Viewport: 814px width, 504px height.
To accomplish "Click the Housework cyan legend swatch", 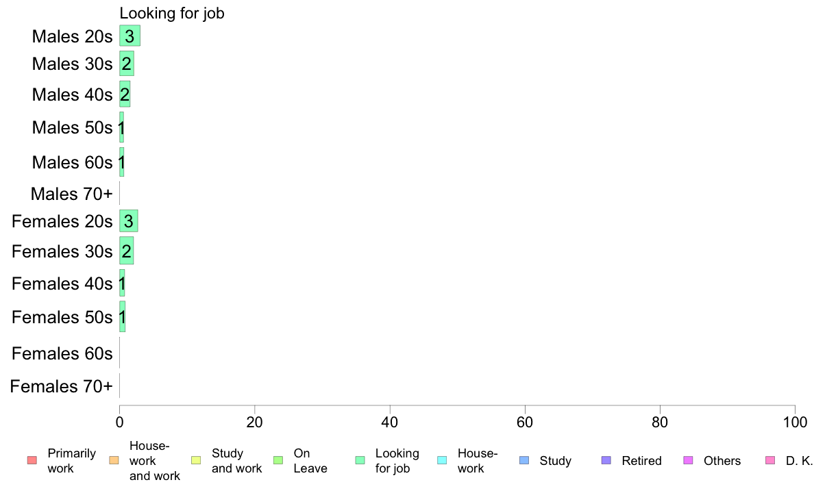I will pyautogui.click(x=443, y=460).
